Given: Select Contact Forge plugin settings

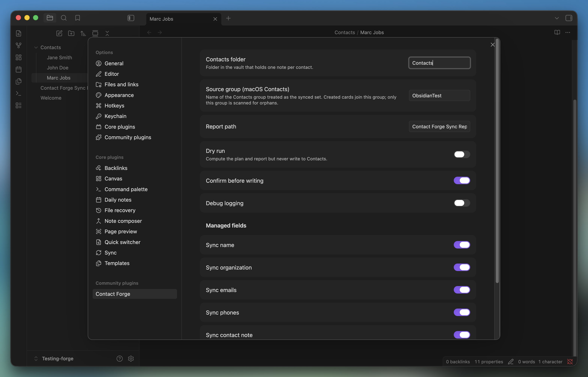Looking at the screenshot, I should pyautogui.click(x=135, y=294).
